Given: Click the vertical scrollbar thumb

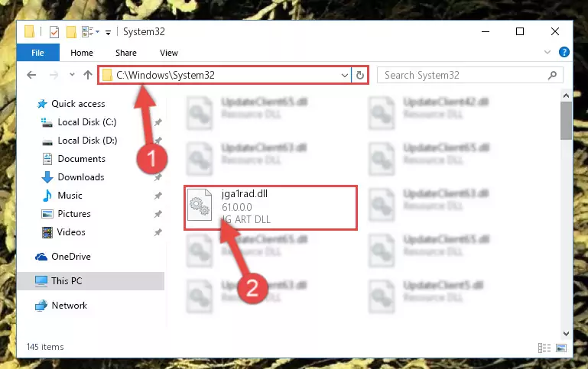Looking at the screenshot, I should (566, 120).
